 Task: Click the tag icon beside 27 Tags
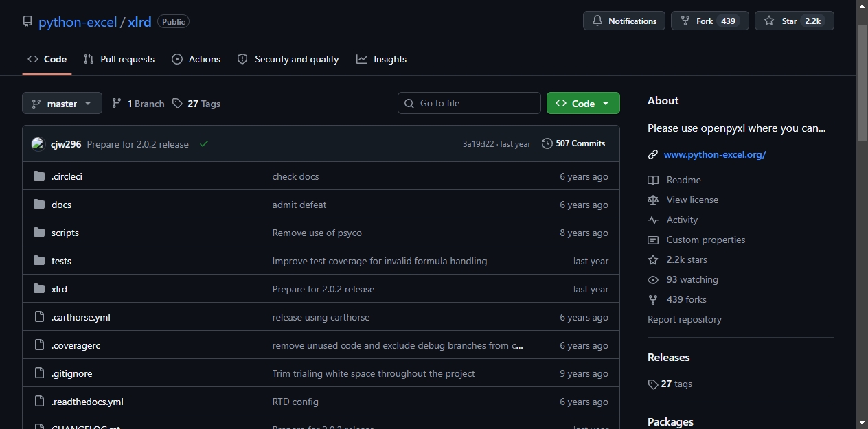(x=178, y=104)
